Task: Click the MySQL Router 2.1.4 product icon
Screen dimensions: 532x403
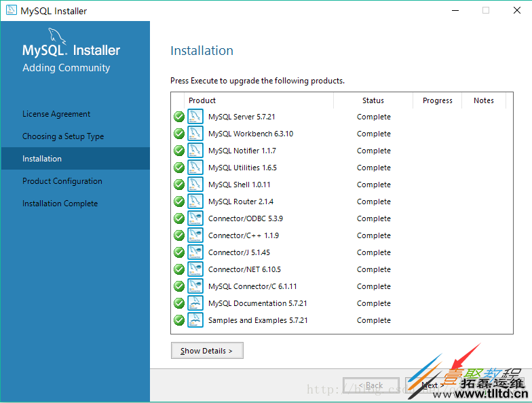Action: point(195,201)
